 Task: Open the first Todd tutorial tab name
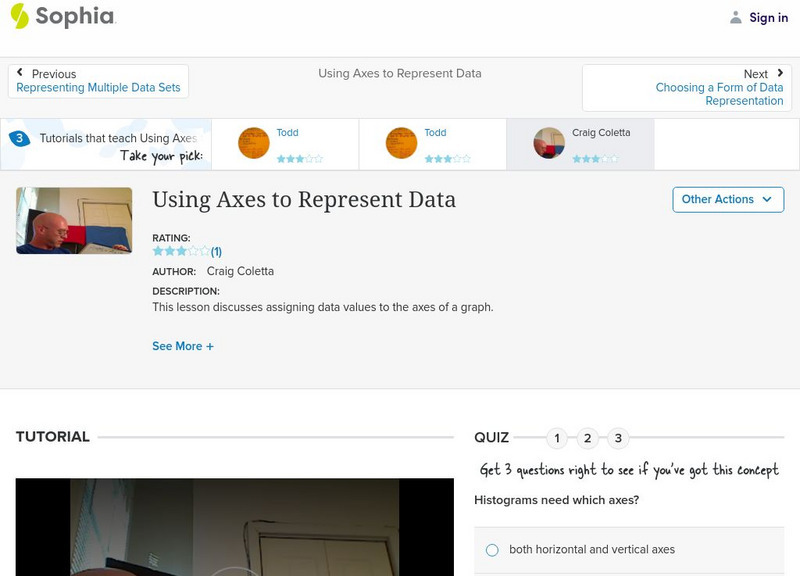287,133
